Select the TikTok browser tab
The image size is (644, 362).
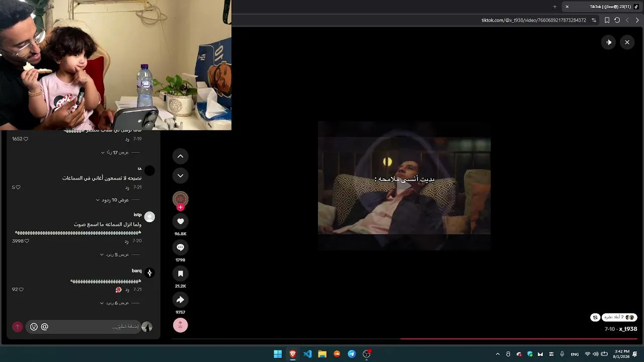point(603,7)
